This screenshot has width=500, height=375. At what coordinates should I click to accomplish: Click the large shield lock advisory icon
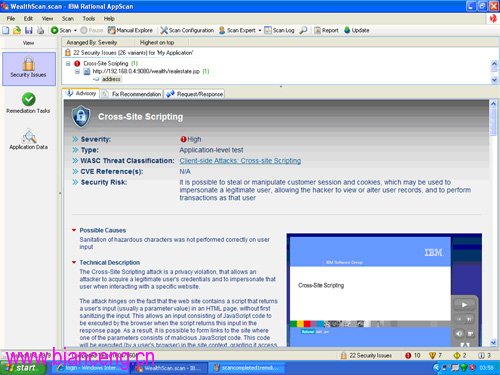point(81,116)
